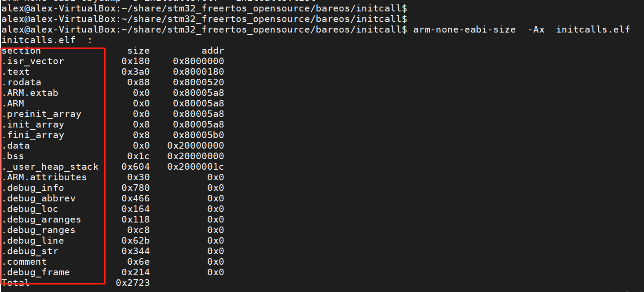The height and width of the screenshot is (292, 644).
Task: Select the .preinit_array section name
Action: (x=41, y=114)
